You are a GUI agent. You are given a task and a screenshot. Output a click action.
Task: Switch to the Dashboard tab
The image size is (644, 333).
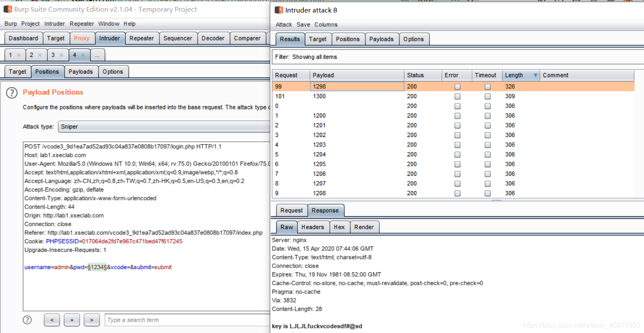[23, 38]
